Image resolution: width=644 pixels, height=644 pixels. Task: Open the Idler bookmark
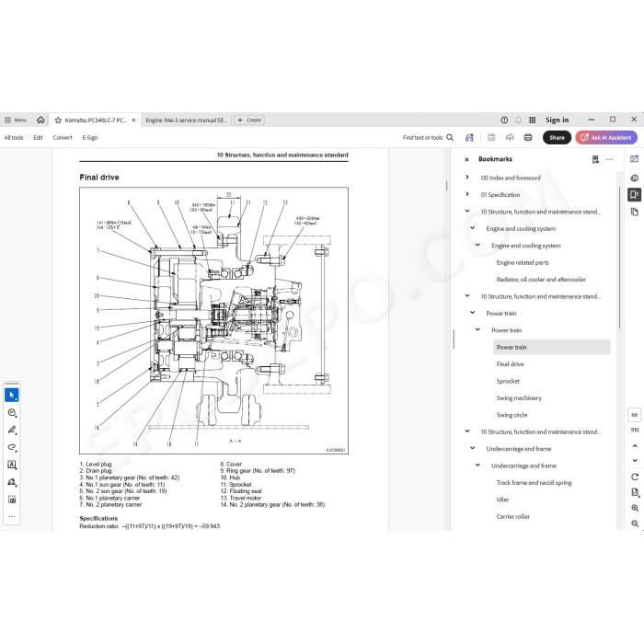(x=502, y=500)
